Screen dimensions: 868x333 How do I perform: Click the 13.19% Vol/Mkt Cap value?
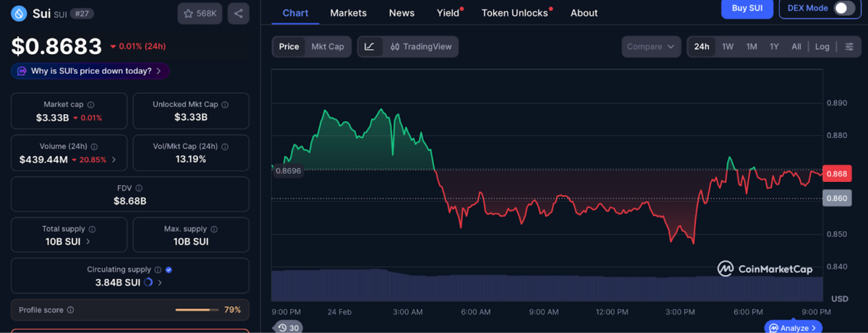point(191,159)
